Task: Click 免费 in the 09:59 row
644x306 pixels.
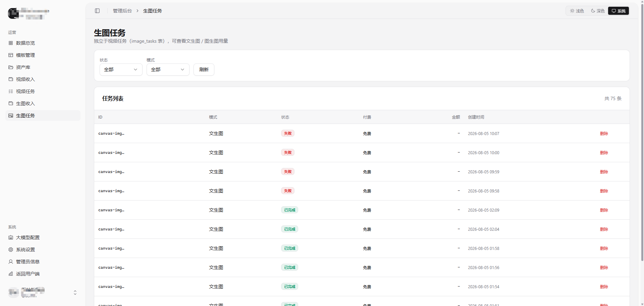Action: pos(367,172)
